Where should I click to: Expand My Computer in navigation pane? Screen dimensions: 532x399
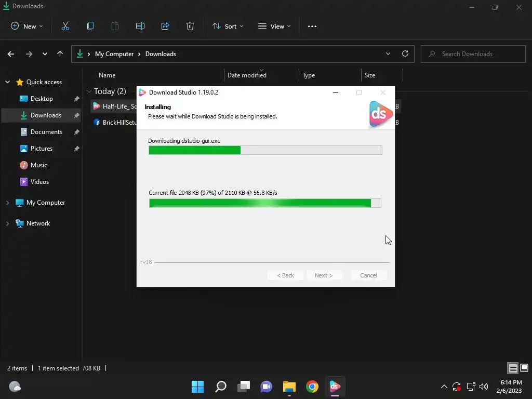(7, 203)
